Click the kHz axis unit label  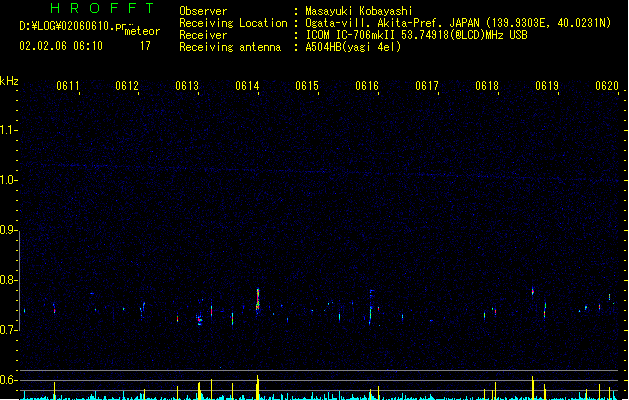coord(9,81)
